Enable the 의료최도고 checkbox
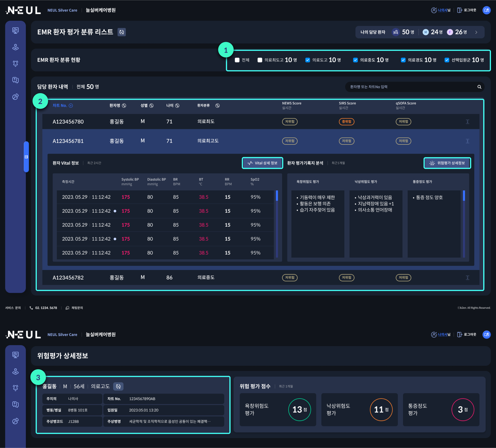This screenshot has height=448, width=496. pyautogui.click(x=260, y=60)
